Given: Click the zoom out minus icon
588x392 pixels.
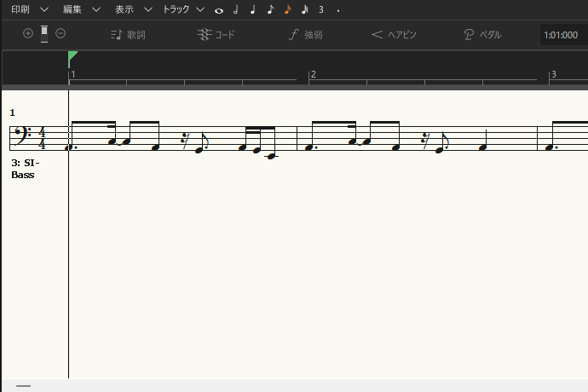Looking at the screenshot, I should tap(61, 33).
